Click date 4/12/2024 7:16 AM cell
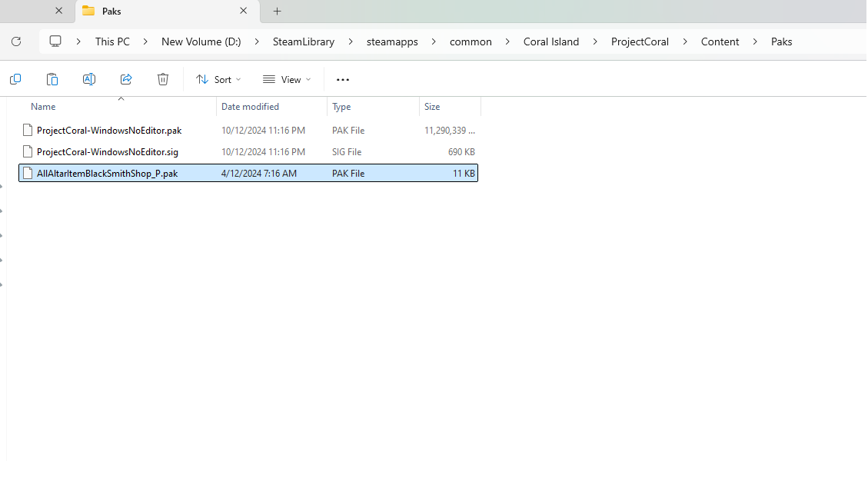The width and height of the screenshot is (868, 504). coord(259,174)
